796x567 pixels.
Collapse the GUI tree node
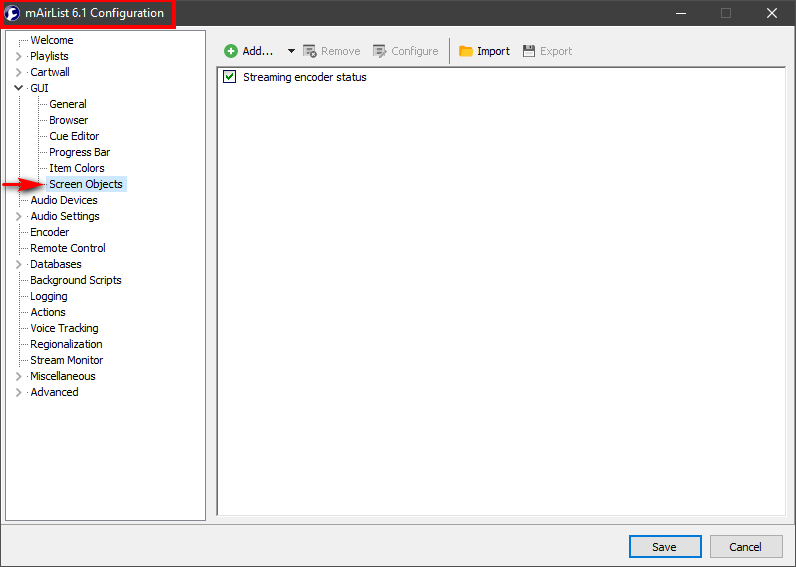[19, 88]
